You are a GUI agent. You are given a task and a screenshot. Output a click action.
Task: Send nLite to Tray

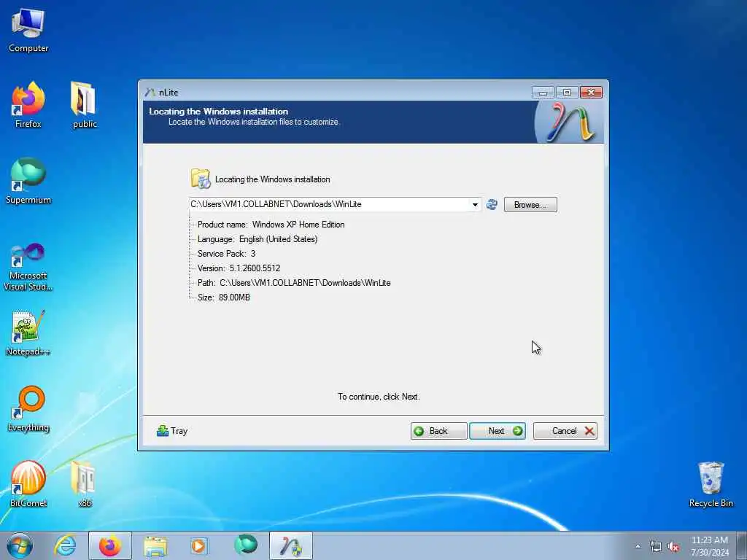coord(172,431)
